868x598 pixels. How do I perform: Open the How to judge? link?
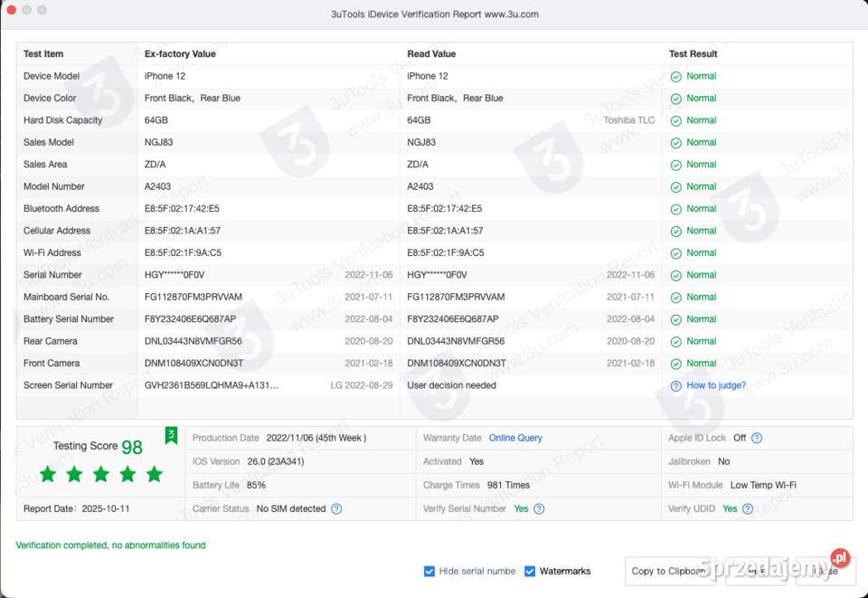(x=716, y=385)
